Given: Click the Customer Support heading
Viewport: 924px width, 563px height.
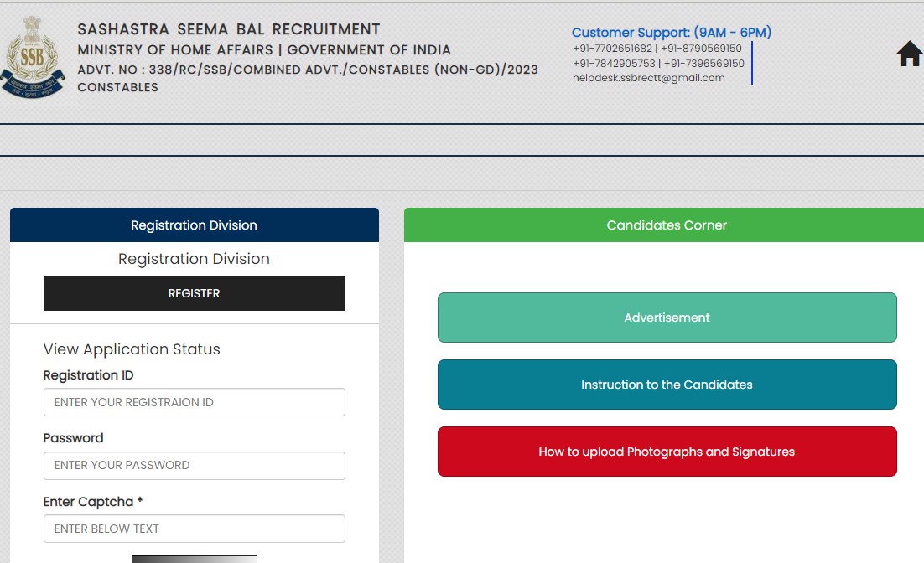Looking at the screenshot, I should click(671, 33).
